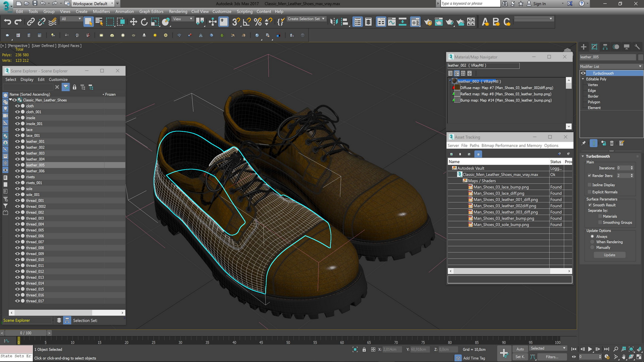644x362 pixels.
Task: Open the Modifier List dropdown
Action: pos(611,66)
